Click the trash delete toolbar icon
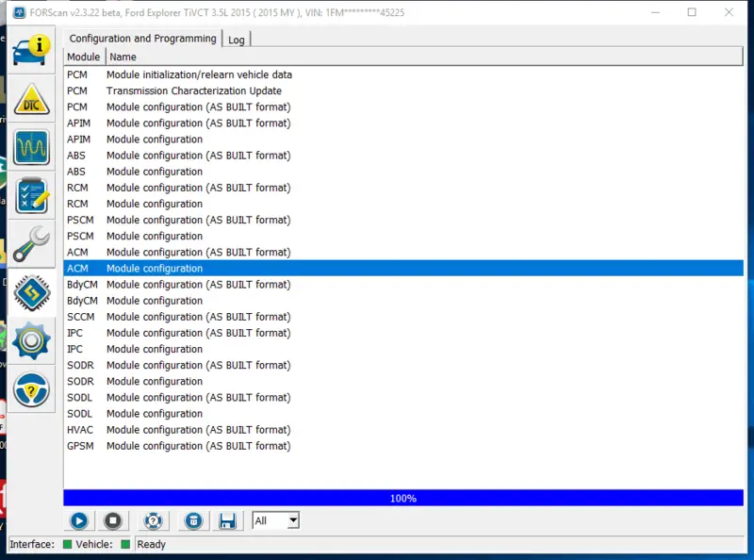 click(193, 520)
